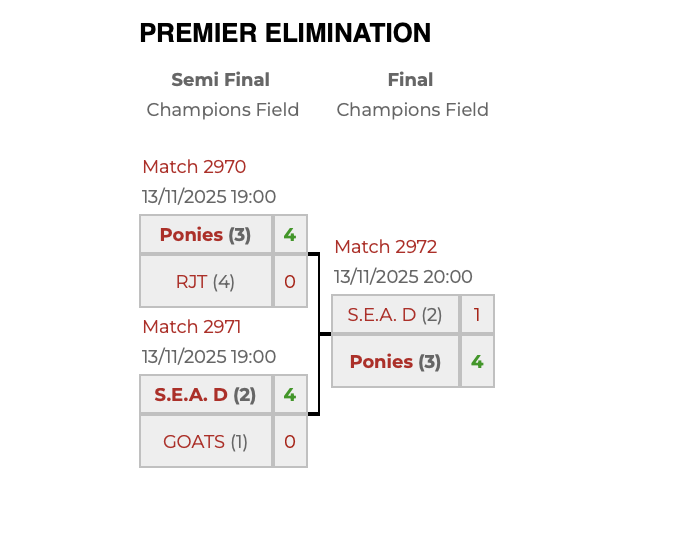This screenshot has height=558, width=678.
Task: Click Ponies' score of 4 in Match 2972
Action: (477, 362)
